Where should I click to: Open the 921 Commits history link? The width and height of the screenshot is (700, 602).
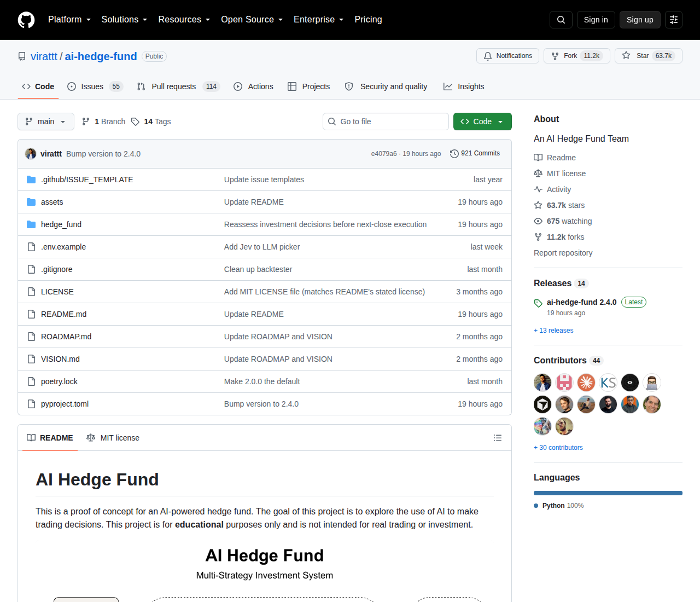[x=475, y=154]
